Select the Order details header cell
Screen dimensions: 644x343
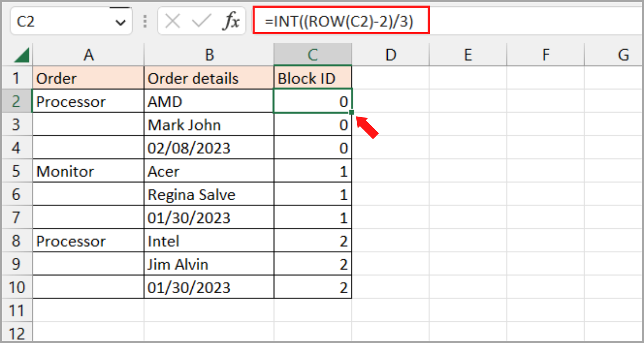(209, 78)
